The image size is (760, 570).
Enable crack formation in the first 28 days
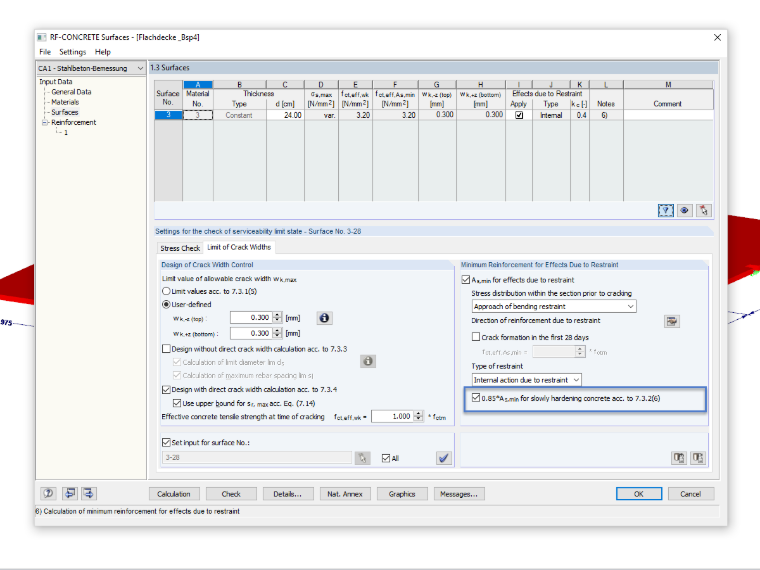point(476,336)
